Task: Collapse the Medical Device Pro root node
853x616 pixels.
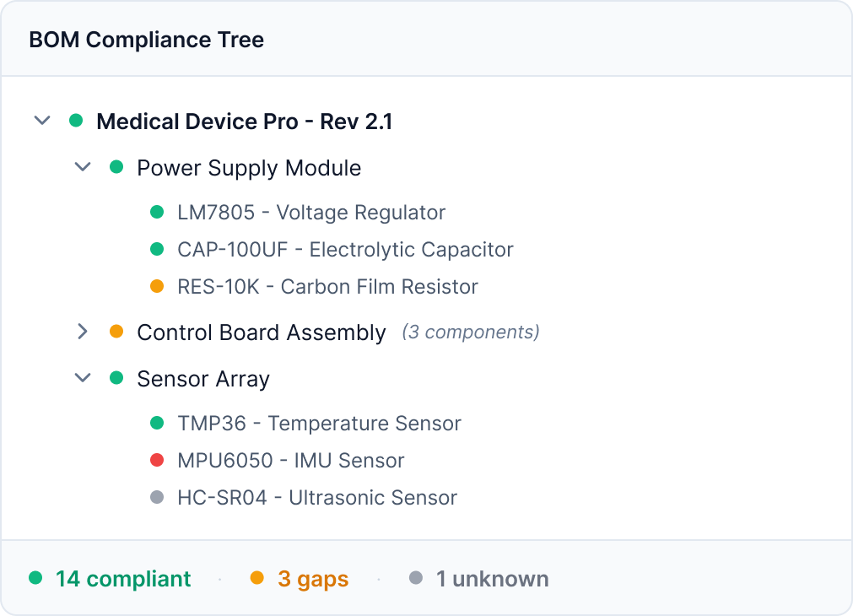Action: pyautogui.click(x=41, y=121)
